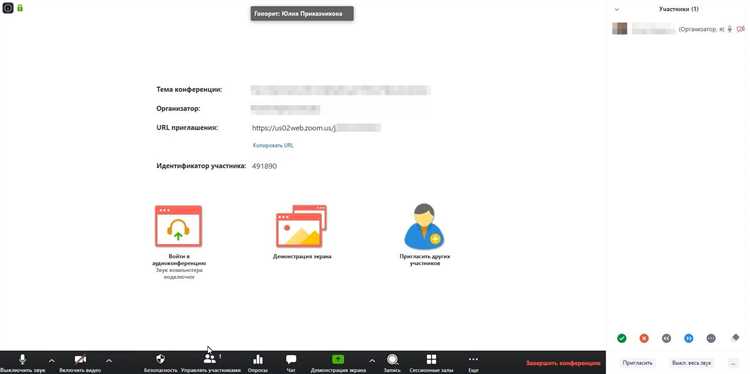The image size is (750, 374).
Task: Click the Копировать URL link
Action: coord(273,145)
